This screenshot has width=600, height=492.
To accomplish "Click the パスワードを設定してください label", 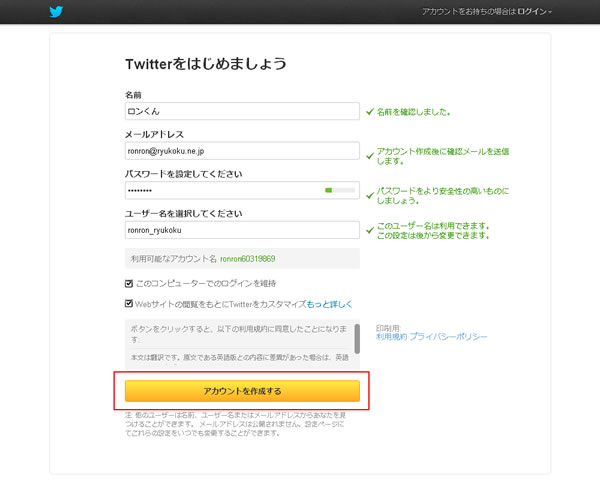I will (184, 174).
